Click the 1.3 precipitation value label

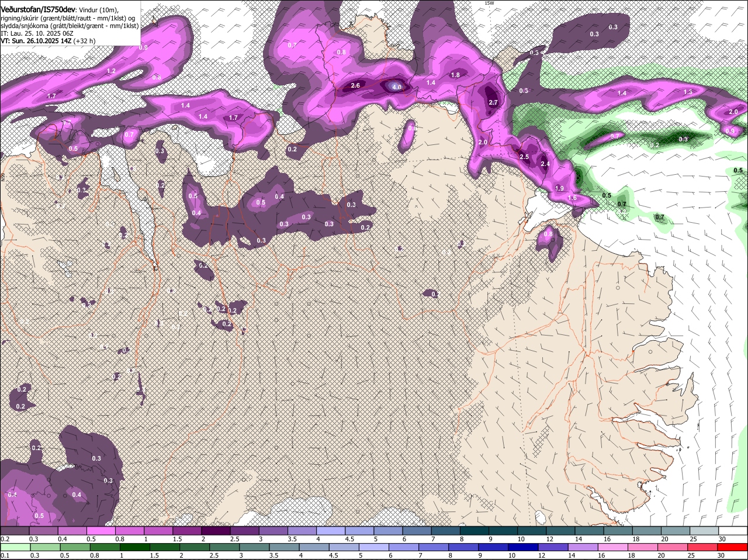coord(688,92)
